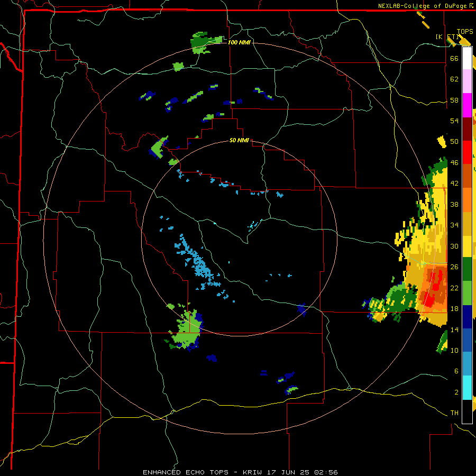Select the light green legend swatch
The width and height of the screenshot is (476, 476).
(x=467, y=293)
